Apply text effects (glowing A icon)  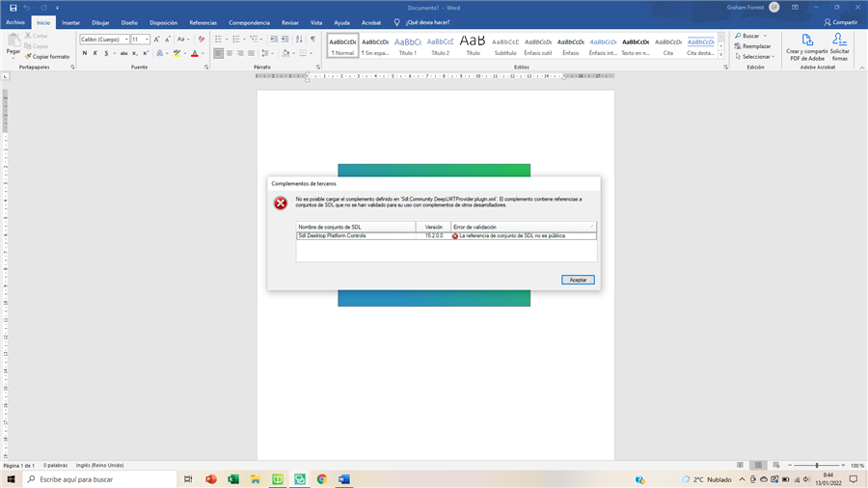point(159,54)
